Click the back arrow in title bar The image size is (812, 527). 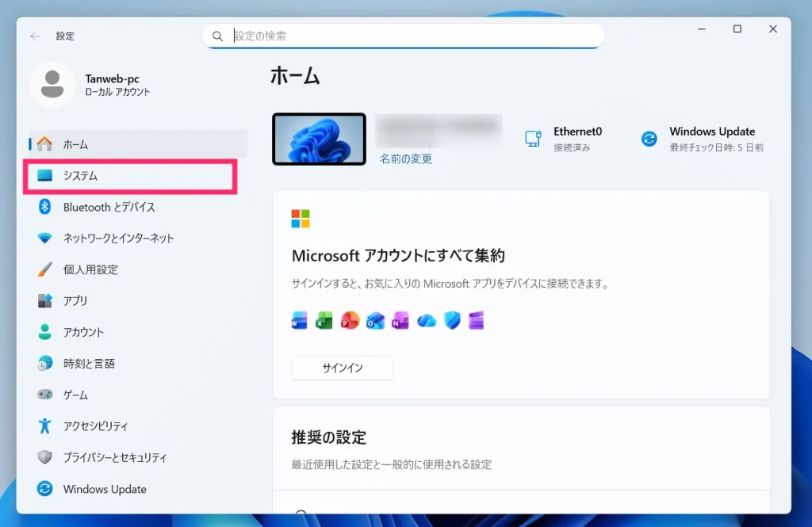pyautogui.click(x=35, y=36)
